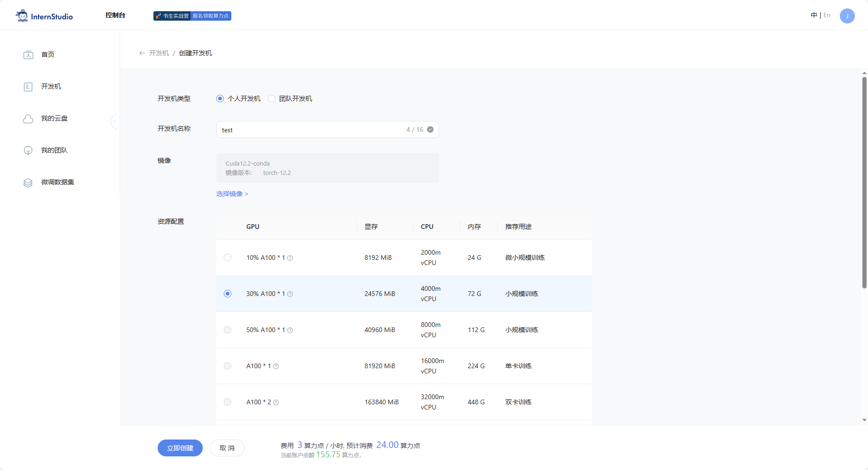The height and width of the screenshot is (470, 868).
Task: Click the cloud drive icon
Action: pyautogui.click(x=28, y=119)
